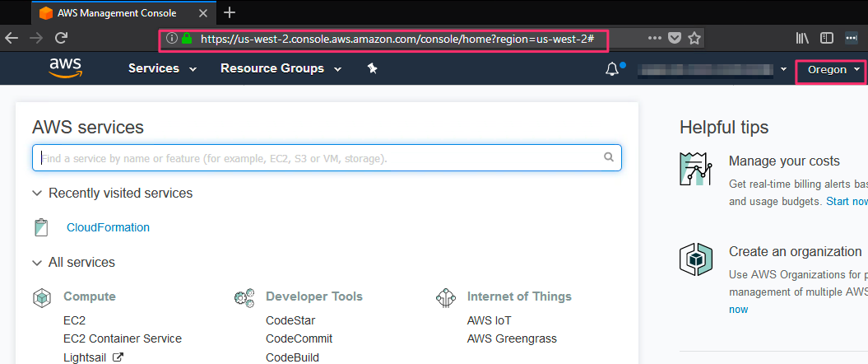Click the blue extension icon in browser toolbar
This screenshot has height=364, width=868.
851,38
